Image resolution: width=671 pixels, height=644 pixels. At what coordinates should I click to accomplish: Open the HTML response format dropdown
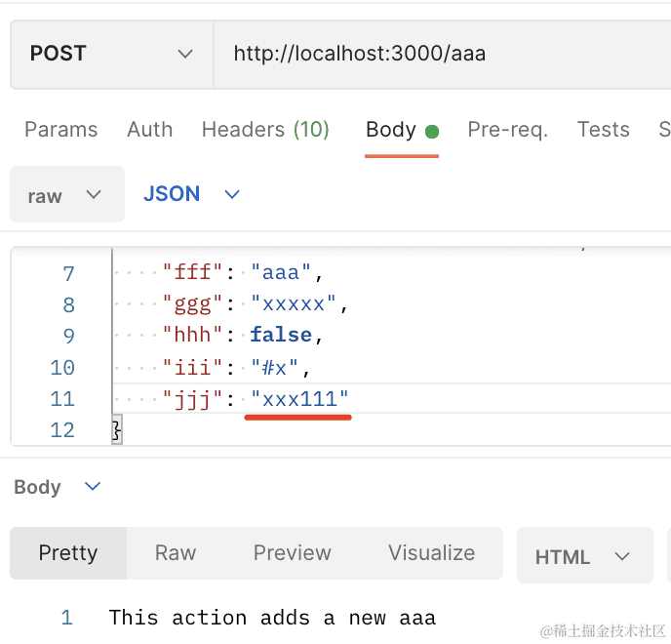[x=583, y=557]
